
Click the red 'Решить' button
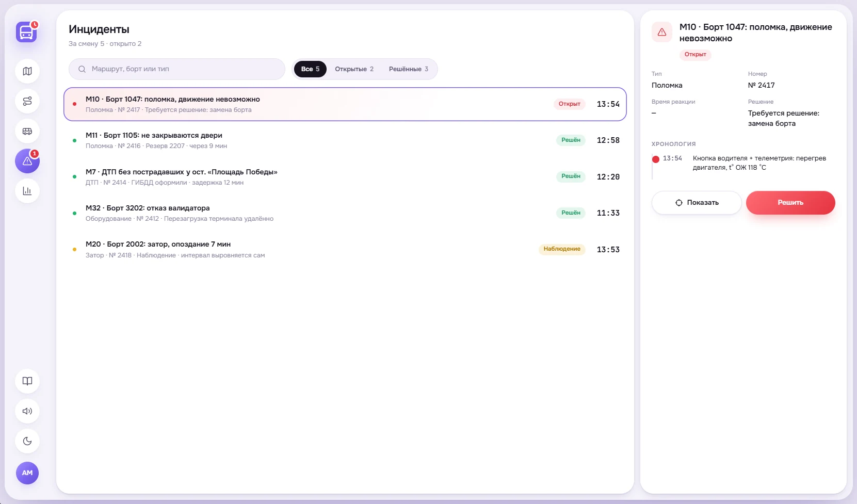(790, 203)
